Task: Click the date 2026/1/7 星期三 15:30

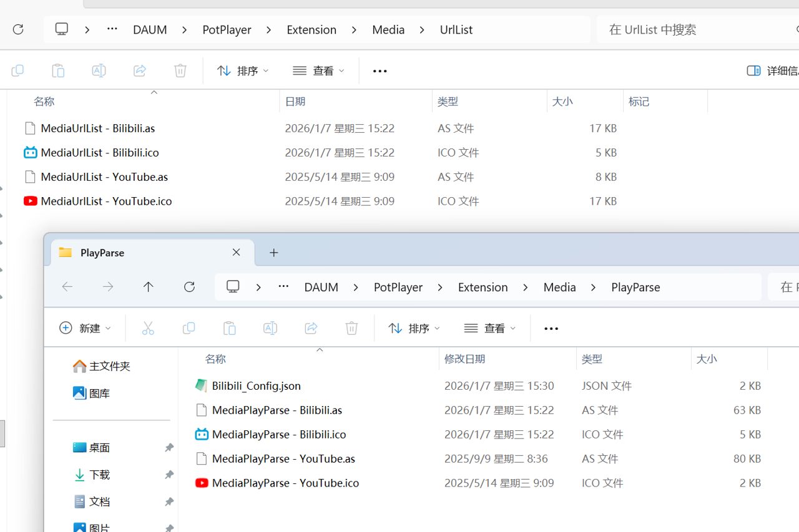Action: [x=499, y=385]
